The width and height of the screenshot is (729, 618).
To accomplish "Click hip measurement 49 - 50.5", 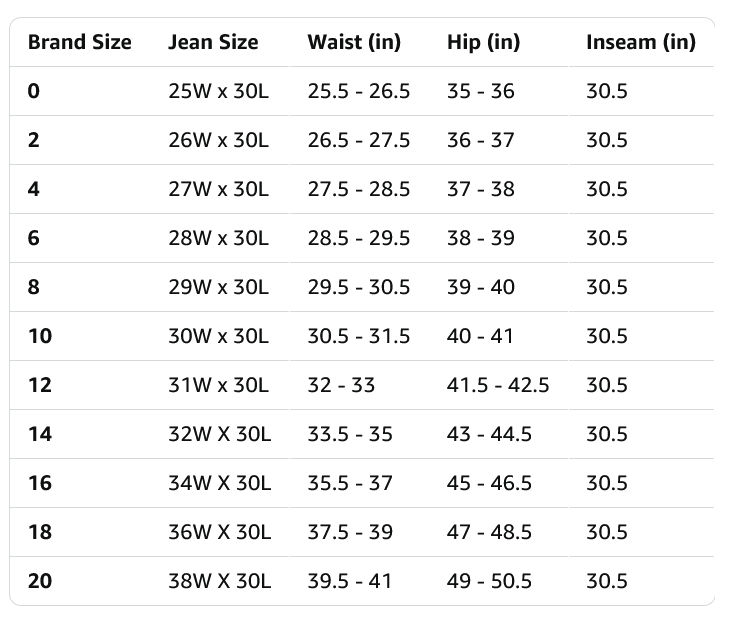I will point(489,581).
